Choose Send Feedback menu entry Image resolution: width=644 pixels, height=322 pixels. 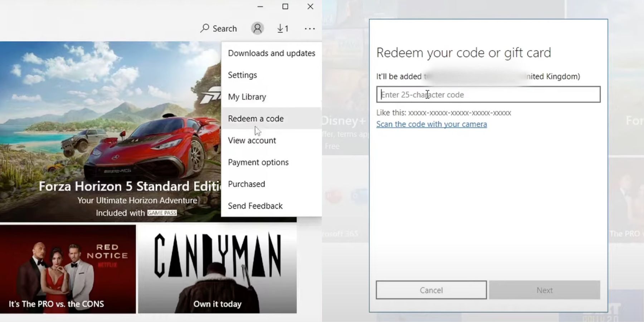coord(272,206)
